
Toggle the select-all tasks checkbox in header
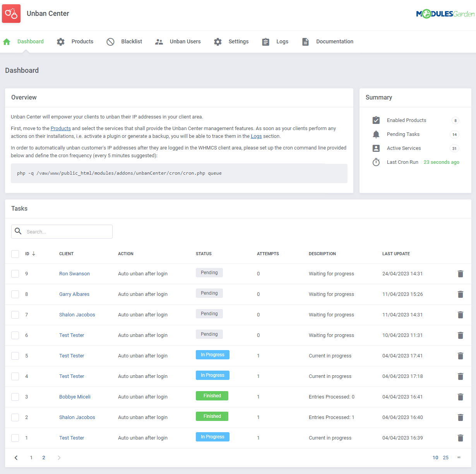[15, 254]
